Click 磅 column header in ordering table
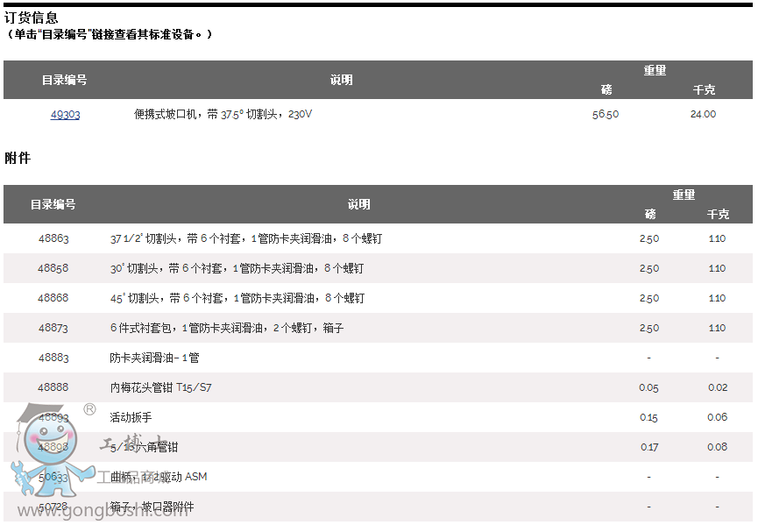The image size is (758, 532). [x=606, y=89]
